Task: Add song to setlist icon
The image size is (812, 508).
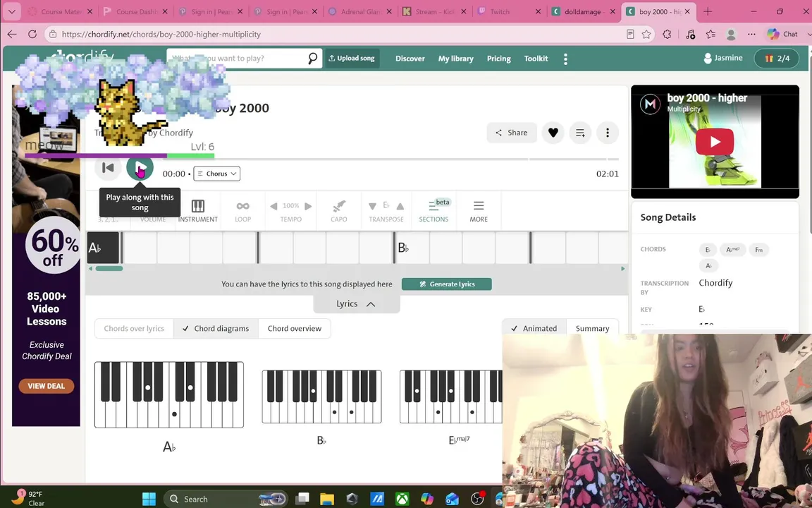Action: coord(580,133)
